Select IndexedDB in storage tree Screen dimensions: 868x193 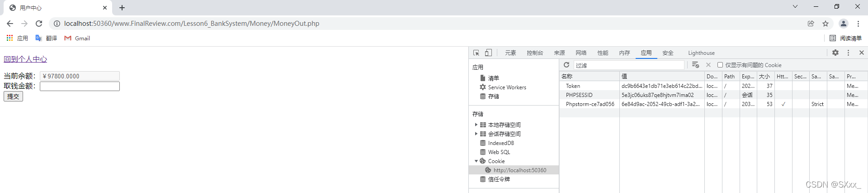[x=501, y=143]
